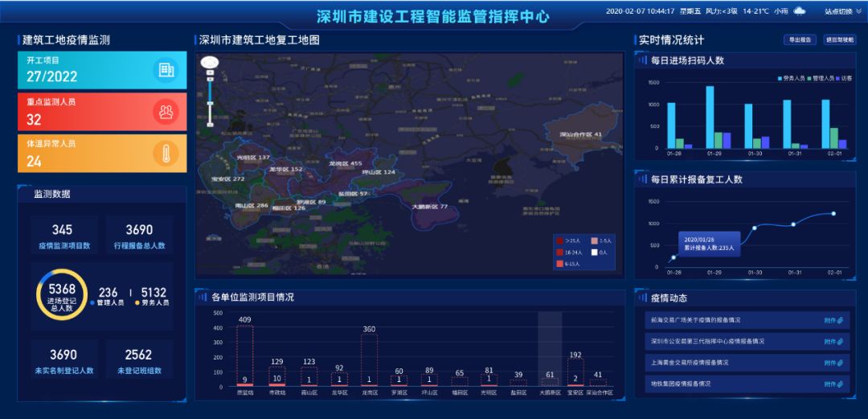Image resolution: width=868 pixels, height=419 pixels.
Task: Click the map pan compass control
Action: (209, 63)
